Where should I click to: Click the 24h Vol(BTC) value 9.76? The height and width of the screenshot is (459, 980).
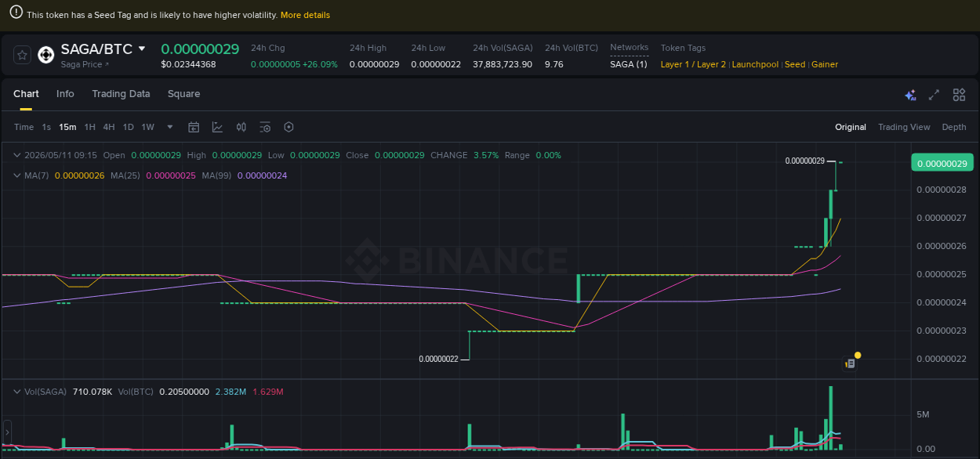pyautogui.click(x=554, y=64)
